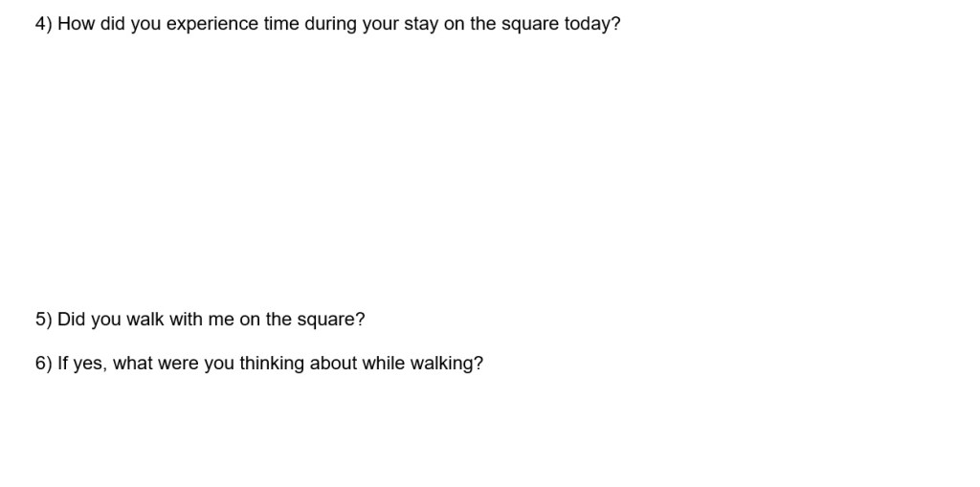The height and width of the screenshot is (487, 980).
Task: Click the word "thinking" in question 6
Action: coord(272,364)
